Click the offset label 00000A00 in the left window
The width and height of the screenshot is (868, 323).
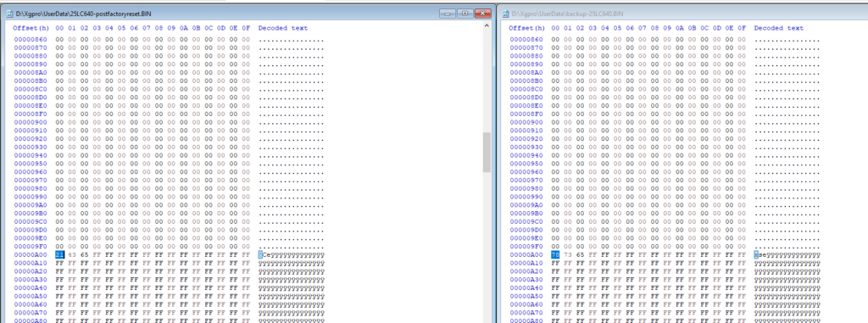31,254
